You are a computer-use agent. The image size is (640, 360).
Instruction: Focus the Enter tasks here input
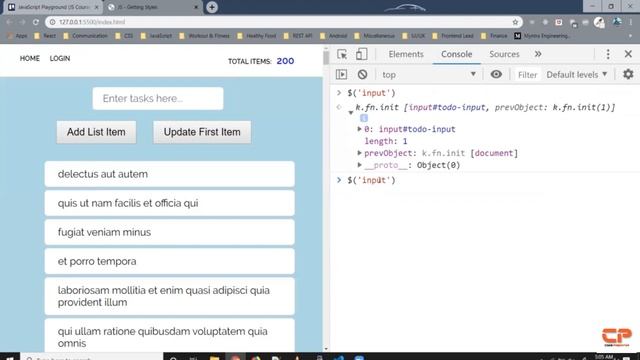[158, 98]
